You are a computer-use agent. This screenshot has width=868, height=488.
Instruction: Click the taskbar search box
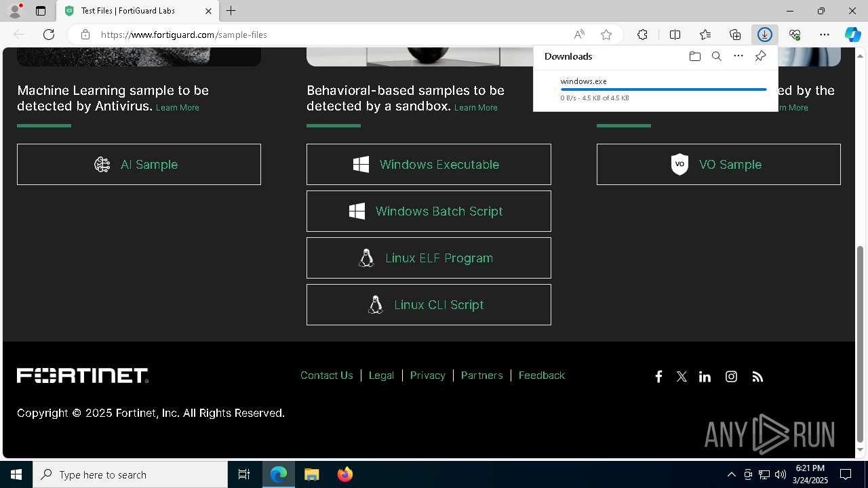(x=130, y=474)
